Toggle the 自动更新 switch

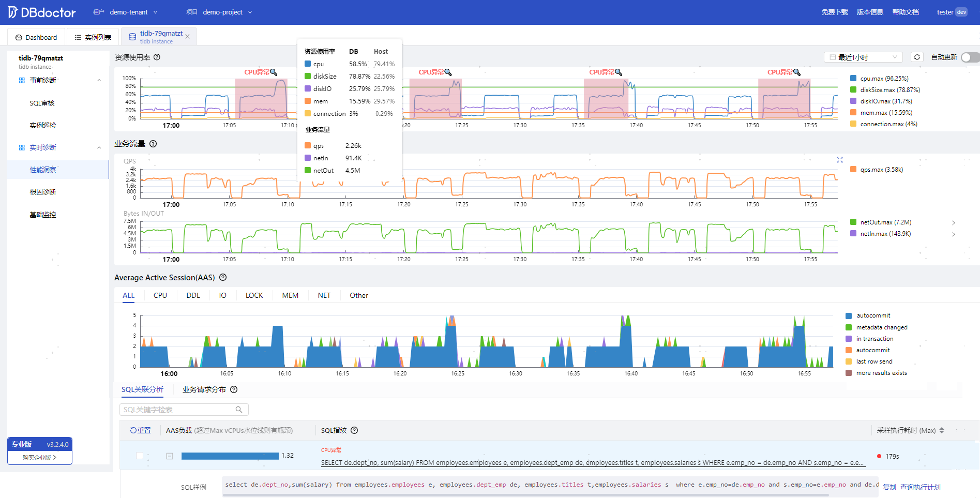click(x=970, y=57)
